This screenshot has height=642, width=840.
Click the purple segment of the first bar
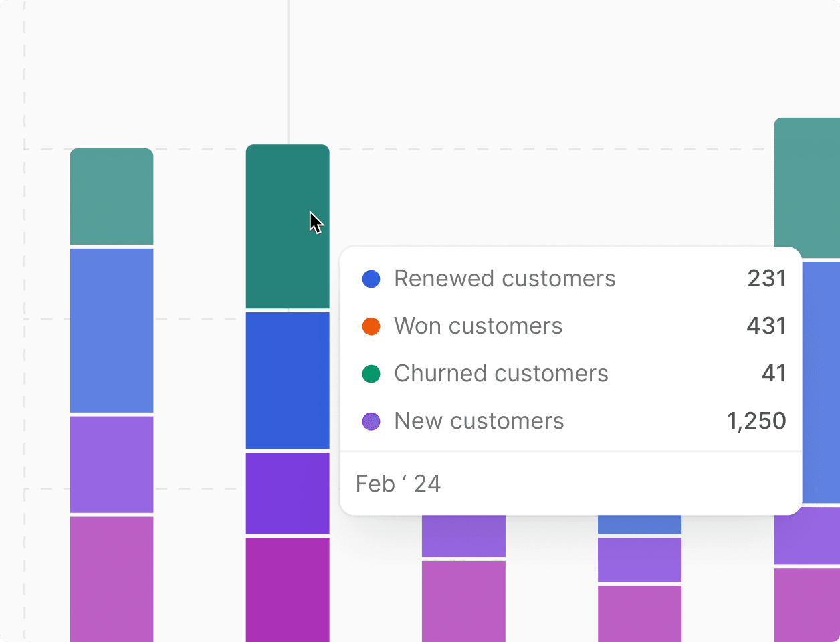[x=111, y=463]
